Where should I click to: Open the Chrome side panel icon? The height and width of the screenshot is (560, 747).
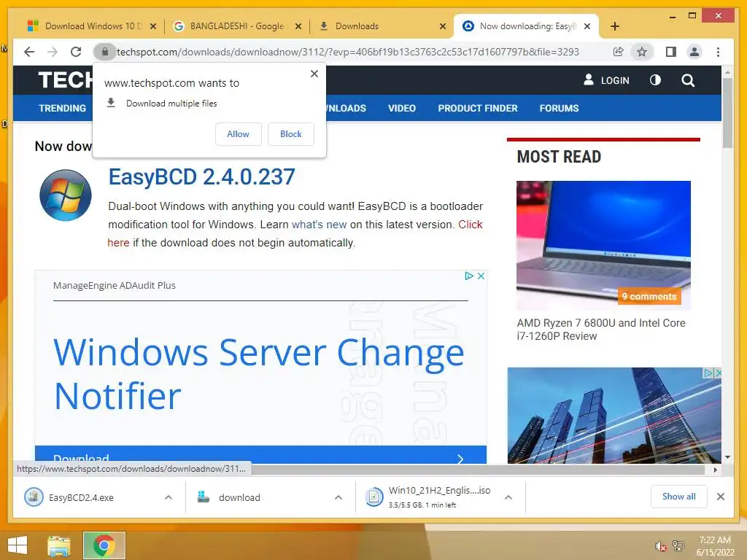coord(671,52)
